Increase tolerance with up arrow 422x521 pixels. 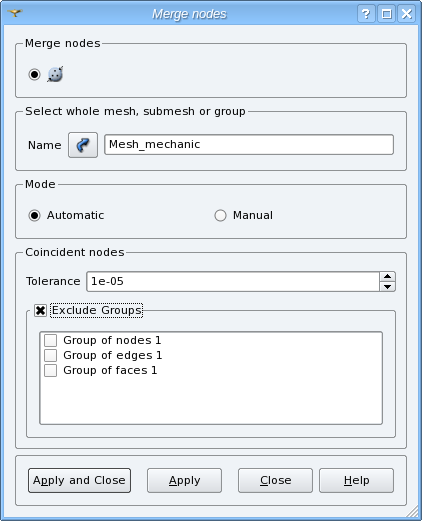tap(387, 277)
